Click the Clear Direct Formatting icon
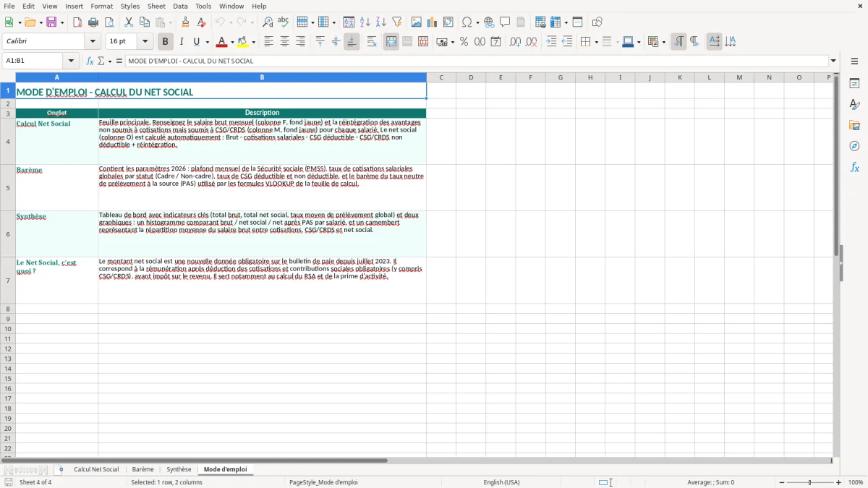Image resolution: width=868 pixels, height=488 pixels. tap(201, 22)
